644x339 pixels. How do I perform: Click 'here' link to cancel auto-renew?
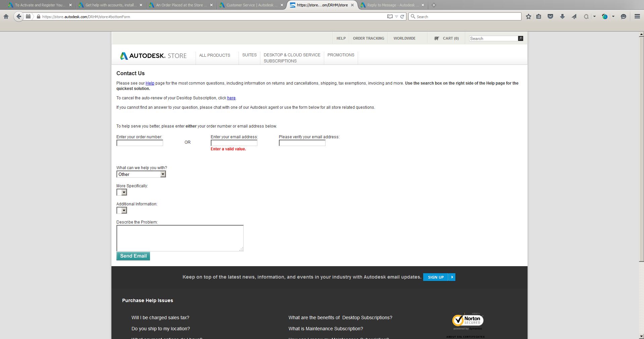[x=231, y=98]
